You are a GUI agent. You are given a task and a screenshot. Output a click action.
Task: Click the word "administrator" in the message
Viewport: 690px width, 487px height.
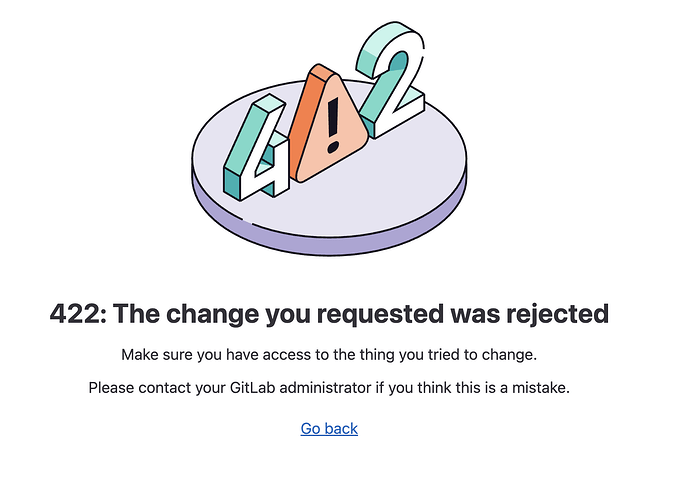[x=326, y=388]
